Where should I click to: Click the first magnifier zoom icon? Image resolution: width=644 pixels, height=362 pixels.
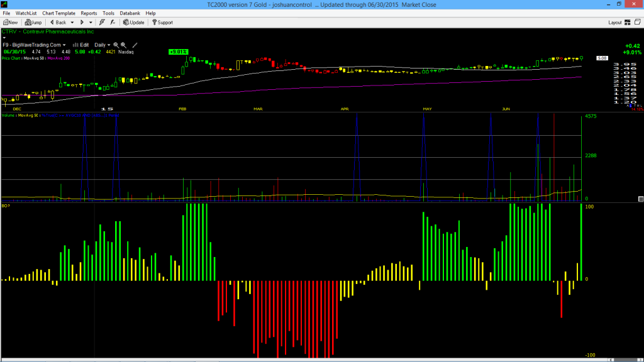(x=116, y=45)
